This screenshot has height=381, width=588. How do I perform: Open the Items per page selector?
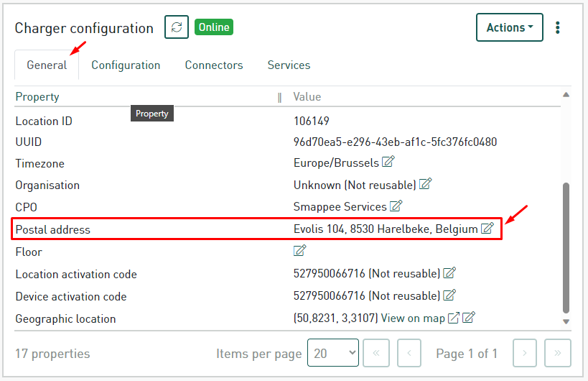(x=332, y=353)
